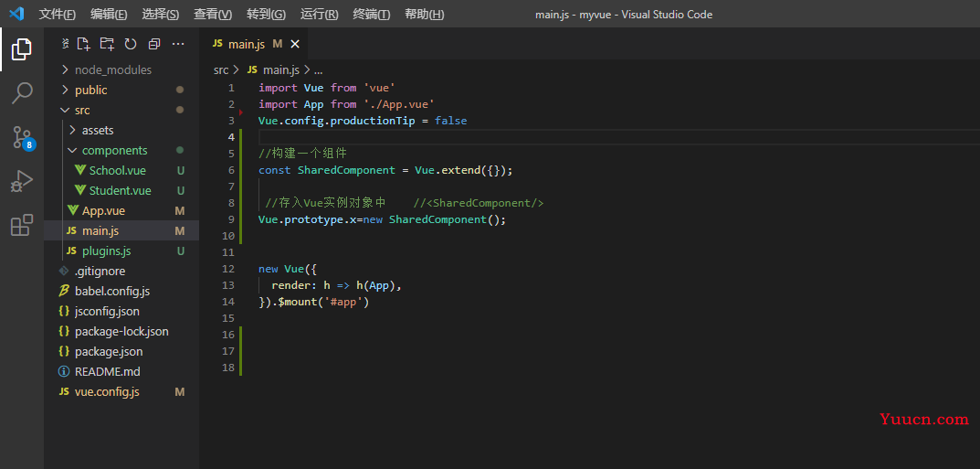Click './App.vue' import path on line 2
The image size is (980, 469).
point(399,104)
